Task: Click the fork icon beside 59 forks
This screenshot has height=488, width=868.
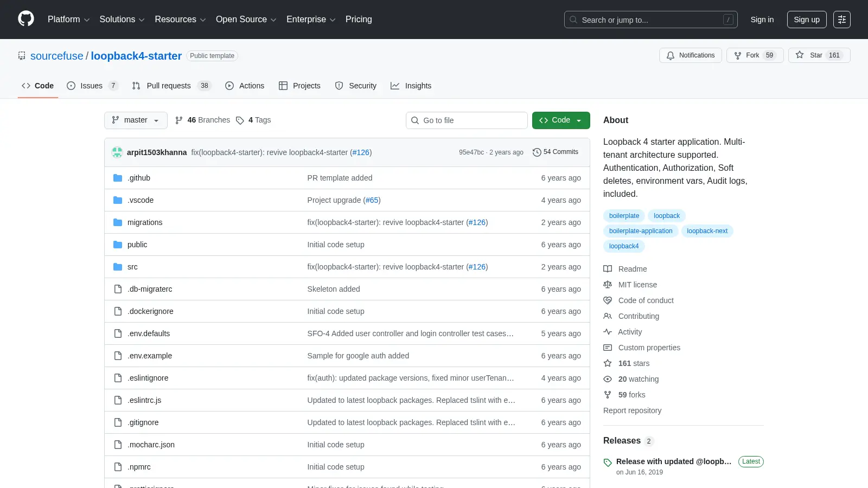Action: click(x=608, y=395)
